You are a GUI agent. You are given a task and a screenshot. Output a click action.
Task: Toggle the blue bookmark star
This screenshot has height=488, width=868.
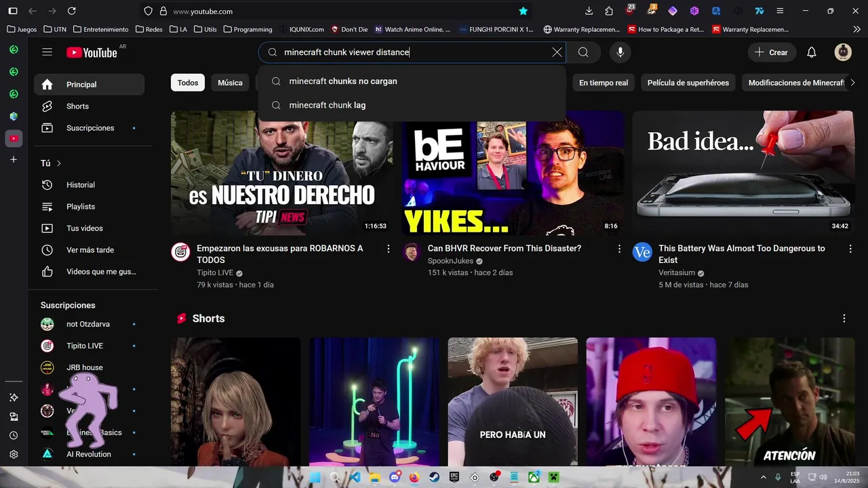tap(523, 11)
